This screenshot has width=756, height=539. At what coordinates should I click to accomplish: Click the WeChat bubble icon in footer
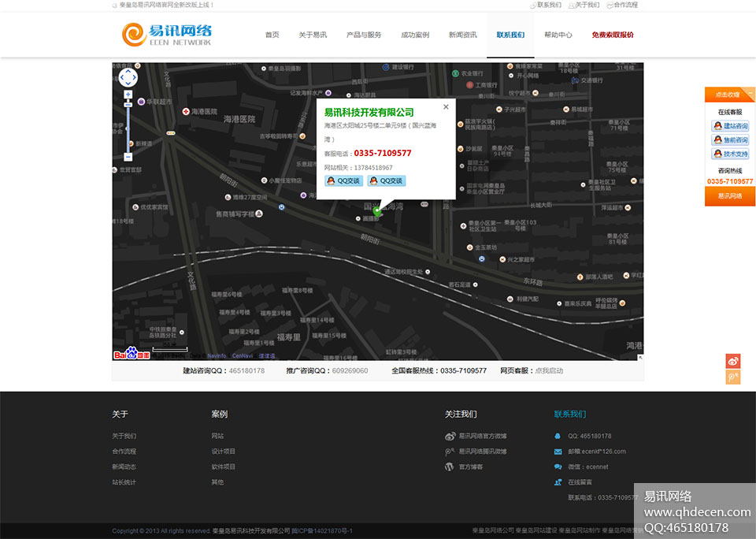tap(558, 467)
